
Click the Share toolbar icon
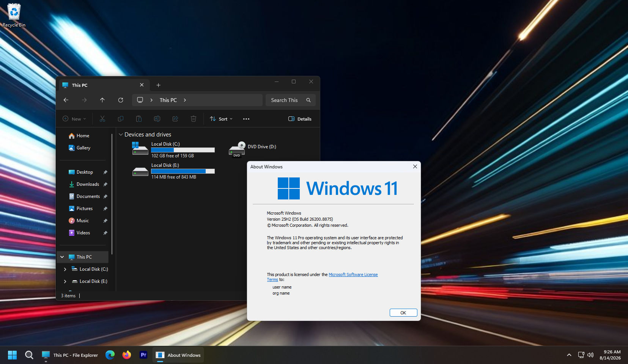175,119
